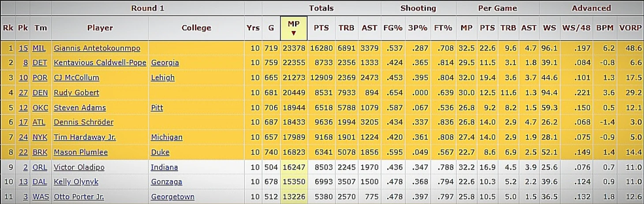Sort table by VORP header

(x=630, y=28)
